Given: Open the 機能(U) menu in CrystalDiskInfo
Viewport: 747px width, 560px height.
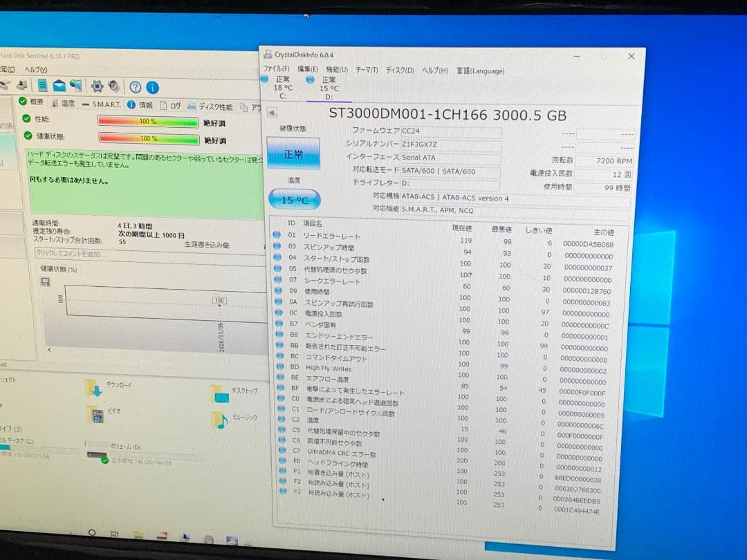Looking at the screenshot, I should [337, 70].
